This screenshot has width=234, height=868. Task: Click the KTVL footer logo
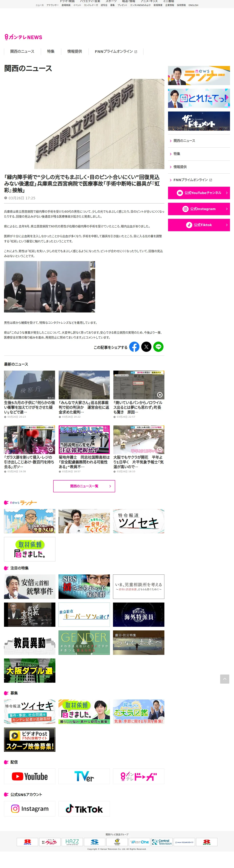[27, 842]
